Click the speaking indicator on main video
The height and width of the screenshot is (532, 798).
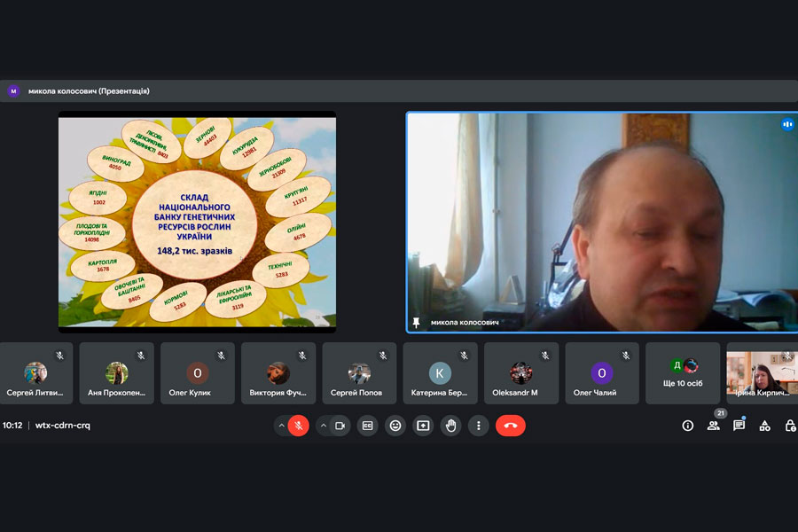pos(787,124)
